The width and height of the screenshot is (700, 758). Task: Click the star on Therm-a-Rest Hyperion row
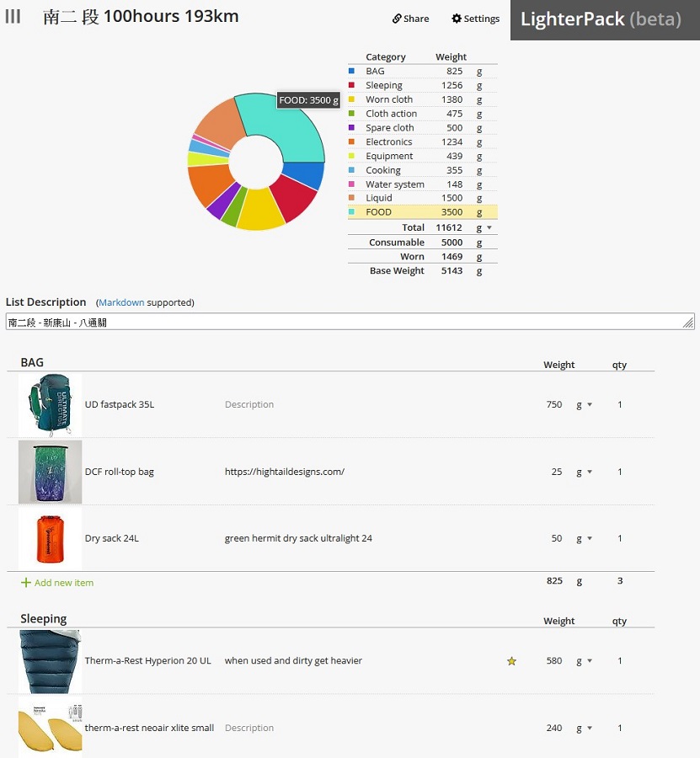point(511,661)
